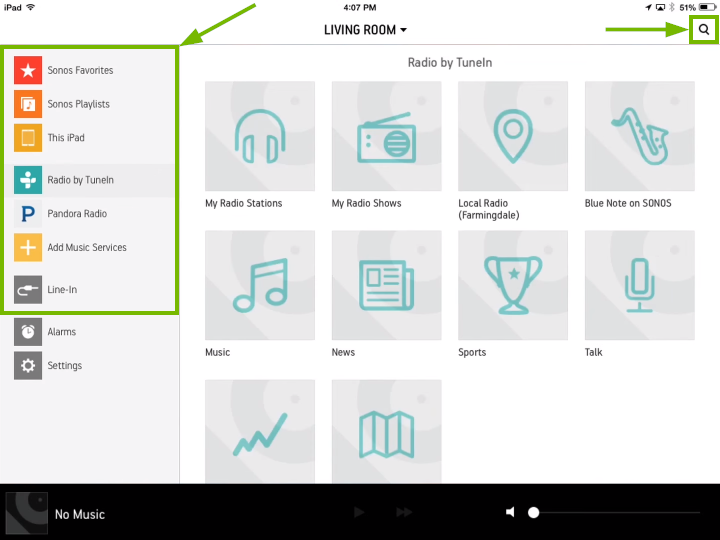
Task: Select Sonos Favorites label in sidebar
Action: tap(80, 70)
